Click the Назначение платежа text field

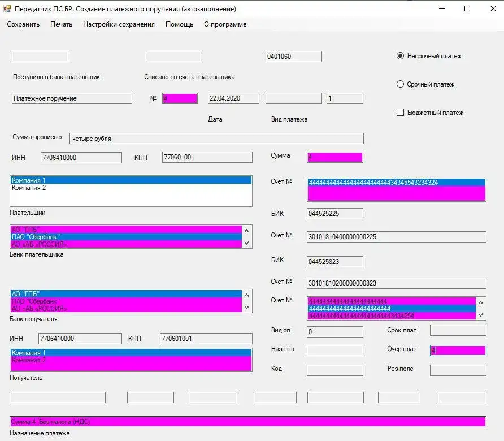click(x=248, y=422)
